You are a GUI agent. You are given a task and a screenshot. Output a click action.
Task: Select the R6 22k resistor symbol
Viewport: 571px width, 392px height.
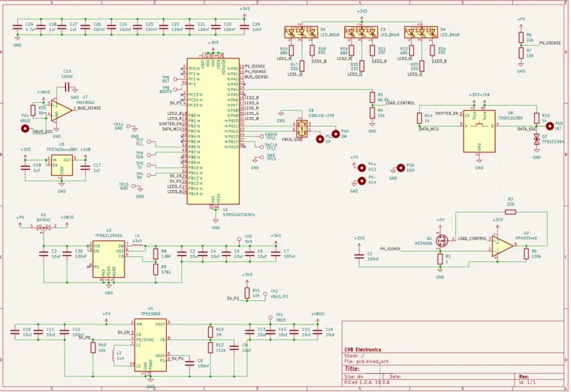click(521, 38)
